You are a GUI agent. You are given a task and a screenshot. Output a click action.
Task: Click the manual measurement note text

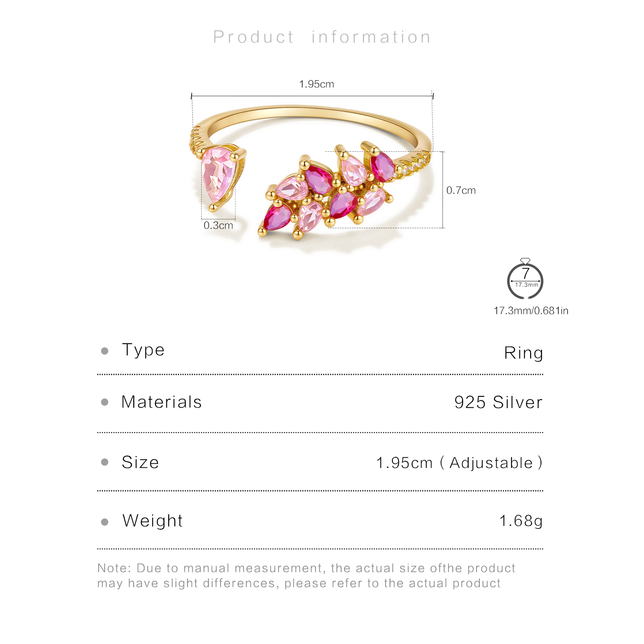306,576
